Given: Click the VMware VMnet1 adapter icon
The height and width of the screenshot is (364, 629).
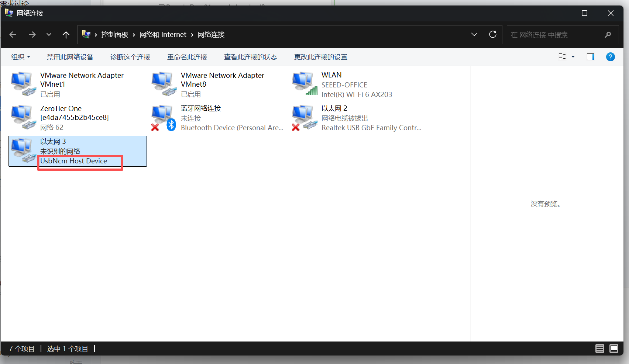Looking at the screenshot, I should pyautogui.click(x=23, y=84).
